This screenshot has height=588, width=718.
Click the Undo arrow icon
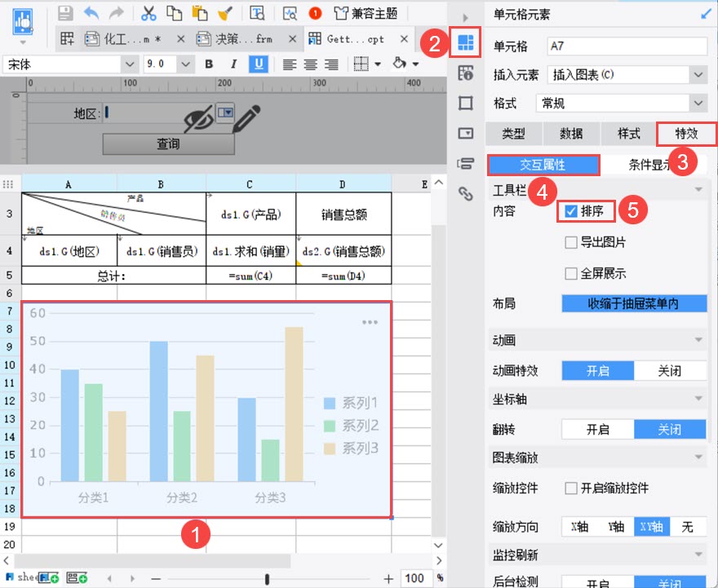point(91,12)
